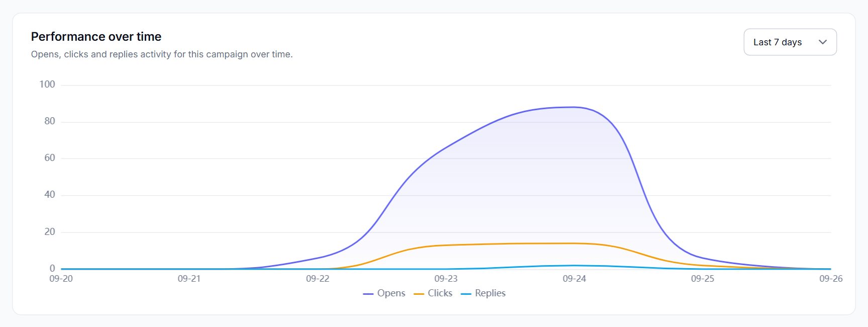Image resolution: width=868 pixels, height=327 pixels.
Task: Click the campaign activity description subtitle
Action: click(x=162, y=54)
